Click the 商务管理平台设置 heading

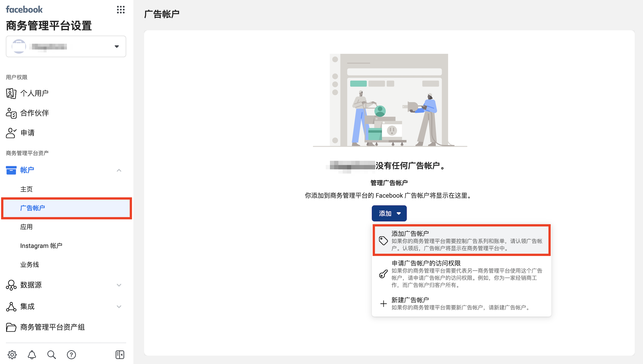pyautogui.click(x=49, y=26)
